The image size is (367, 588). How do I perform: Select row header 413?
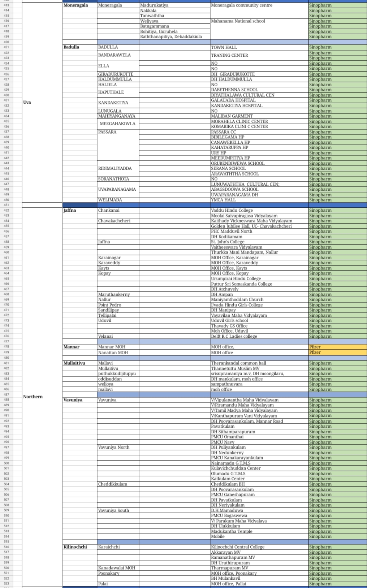click(x=7, y=5)
